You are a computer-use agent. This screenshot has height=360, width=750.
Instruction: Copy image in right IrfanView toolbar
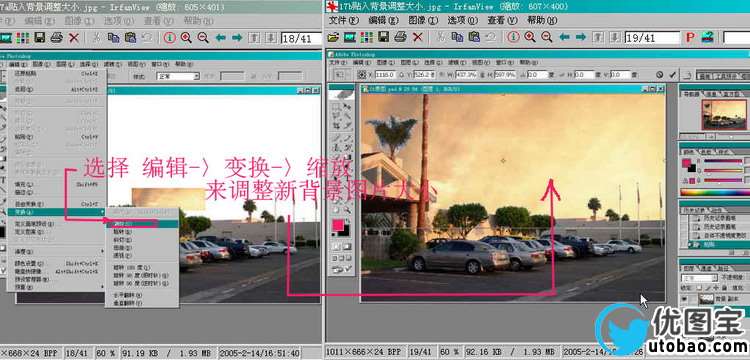458,37
